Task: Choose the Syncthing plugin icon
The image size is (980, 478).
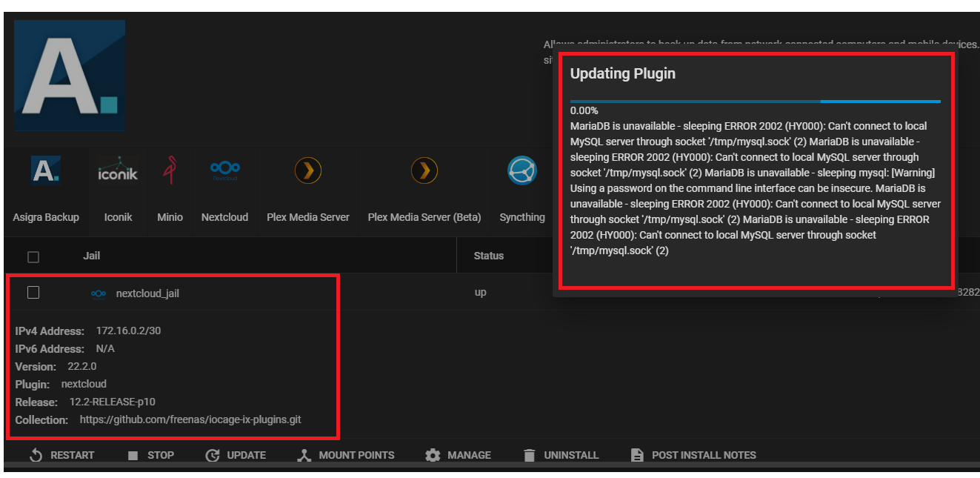Action: click(x=521, y=171)
